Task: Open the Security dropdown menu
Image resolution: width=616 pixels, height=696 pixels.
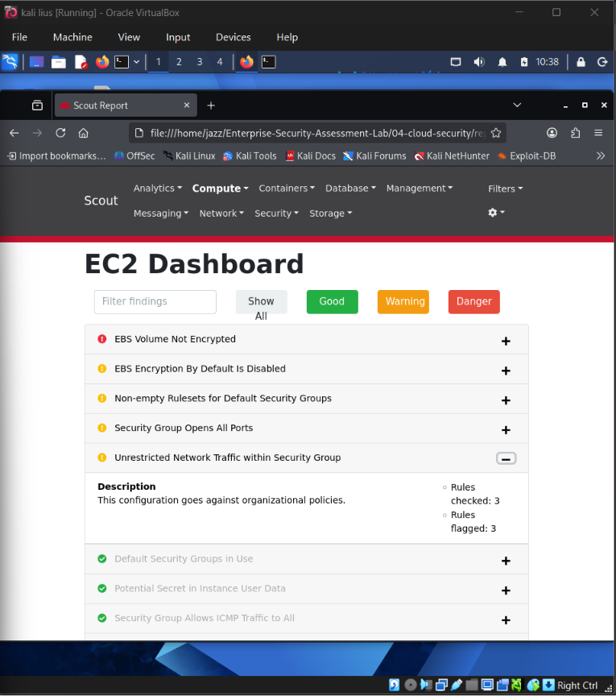Action: point(276,213)
